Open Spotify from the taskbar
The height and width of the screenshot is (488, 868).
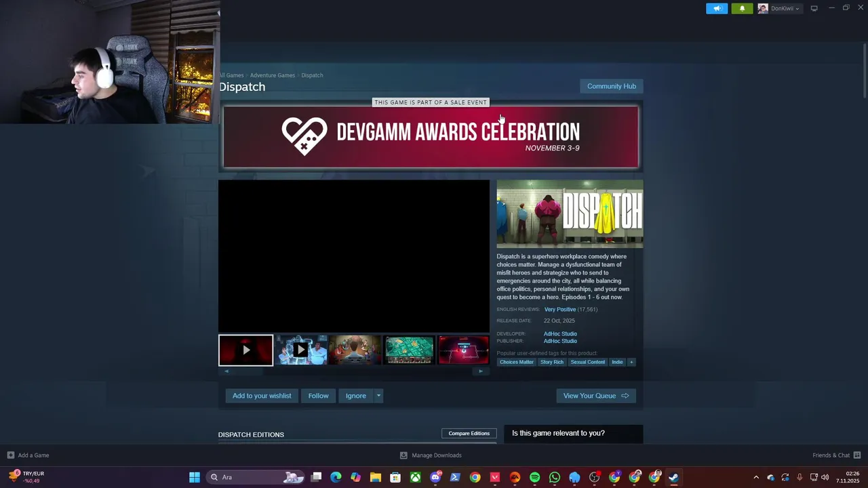coord(534,477)
